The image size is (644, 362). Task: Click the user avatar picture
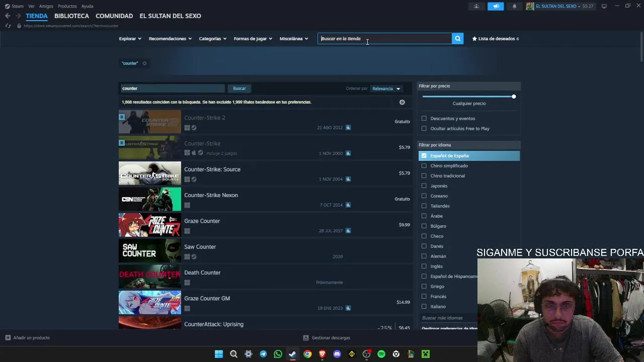tap(530, 6)
